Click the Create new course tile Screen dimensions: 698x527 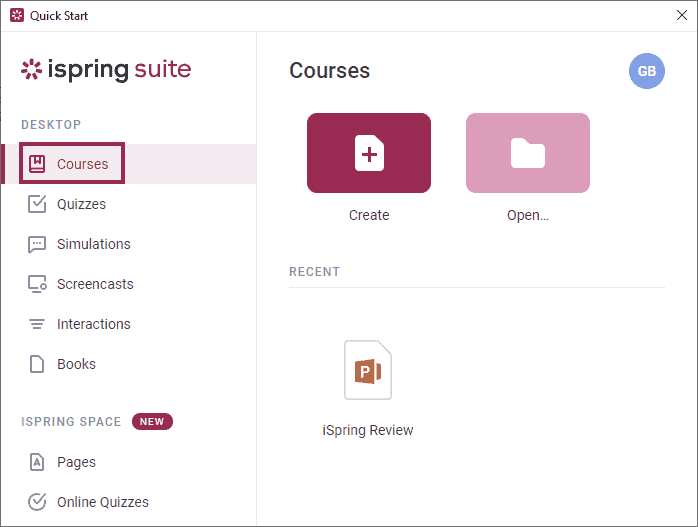[369, 153]
